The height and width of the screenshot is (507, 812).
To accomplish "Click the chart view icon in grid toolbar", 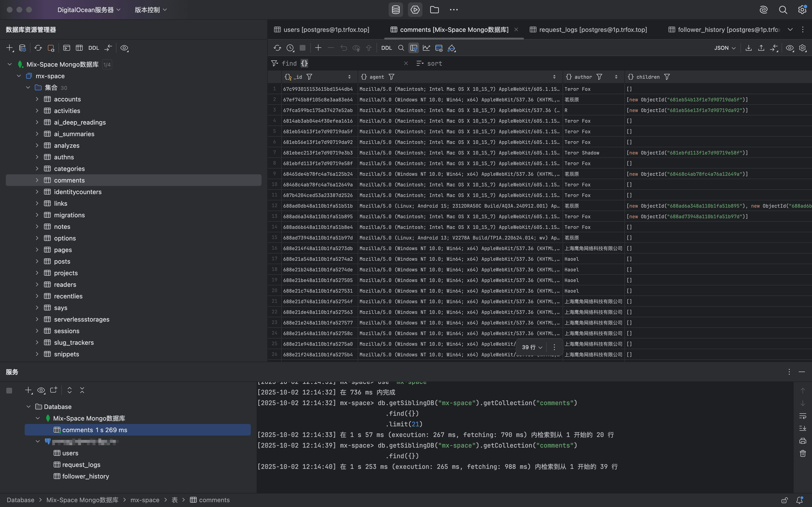I will coord(426,48).
